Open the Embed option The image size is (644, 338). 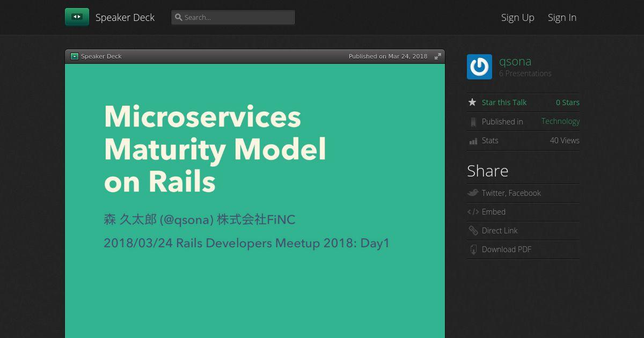pos(494,212)
